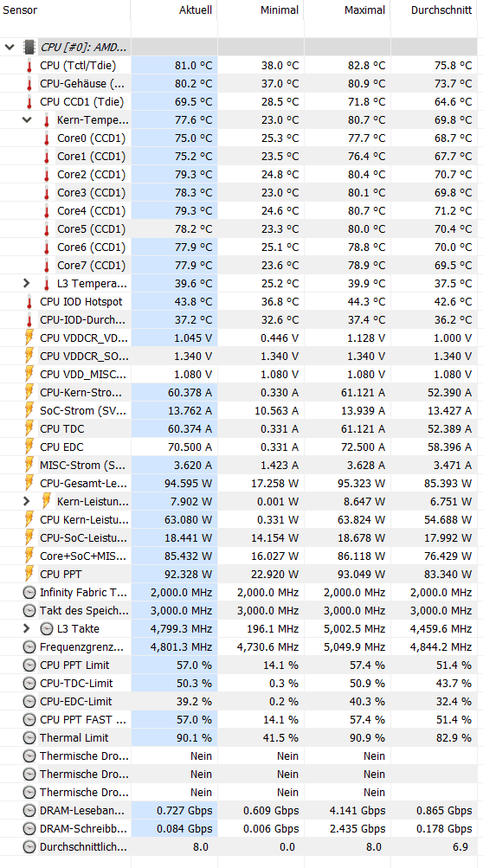
Task: Click the Aktuell column header
Action: pyautogui.click(x=174, y=10)
